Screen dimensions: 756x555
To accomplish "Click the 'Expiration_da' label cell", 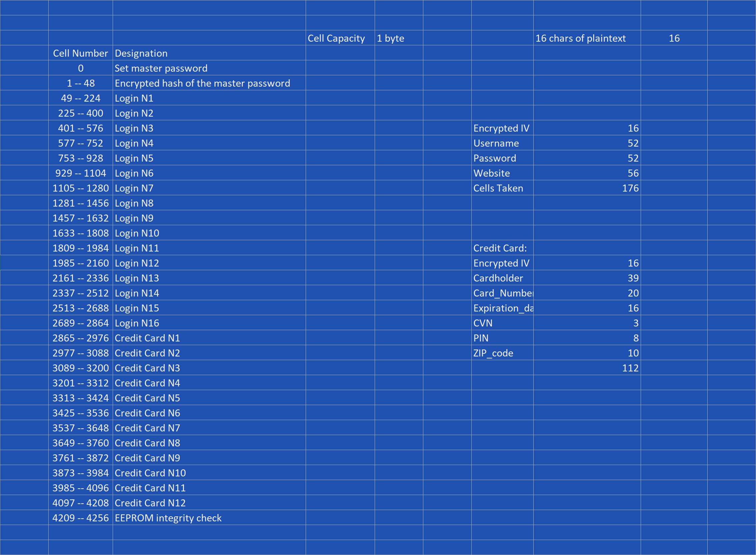I will click(x=502, y=308).
